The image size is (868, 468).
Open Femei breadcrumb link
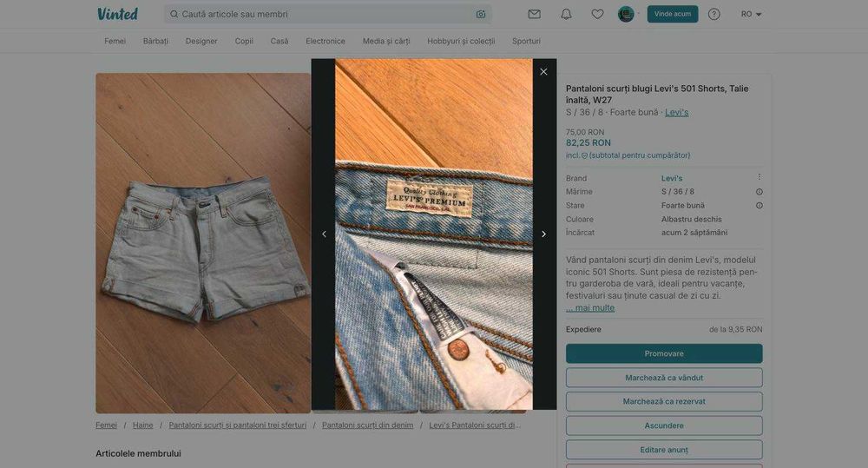click(x=106, y=425)
